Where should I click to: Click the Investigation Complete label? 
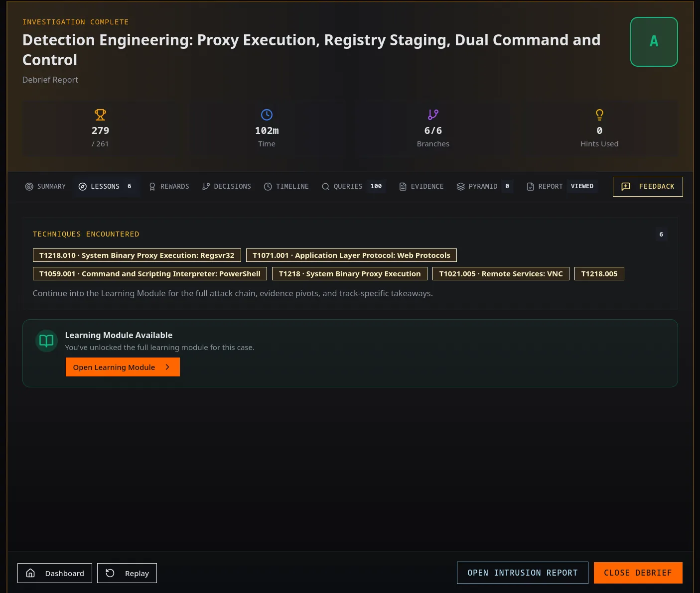tap(76, 22)
